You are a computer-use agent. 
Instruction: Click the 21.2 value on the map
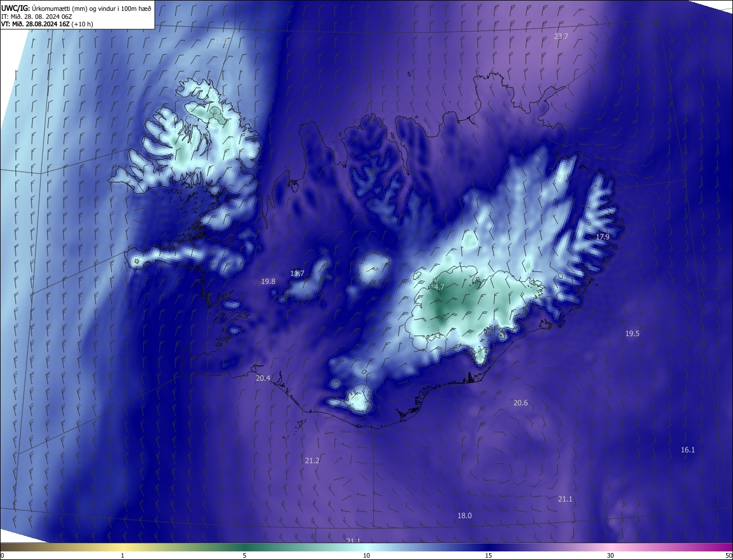coord(312,460)
